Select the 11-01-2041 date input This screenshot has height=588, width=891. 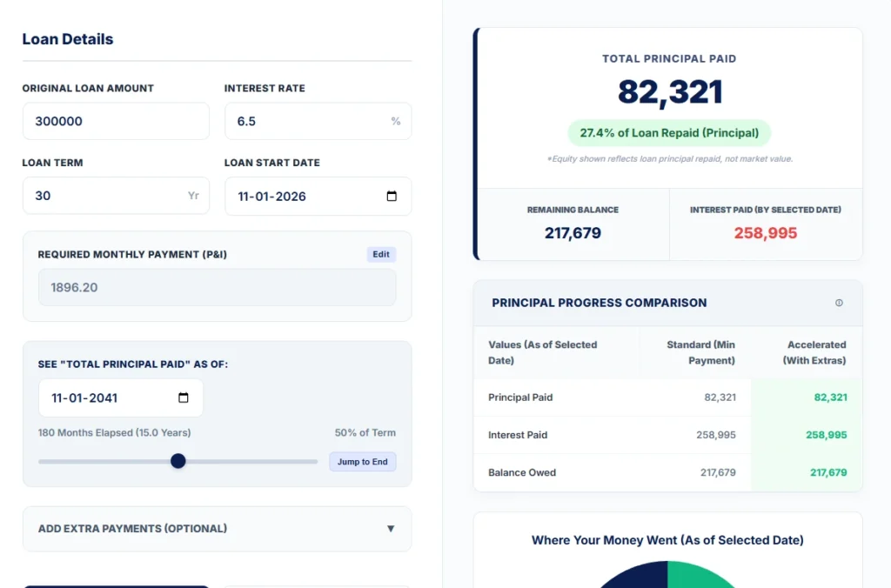click(x=104, y=398)
